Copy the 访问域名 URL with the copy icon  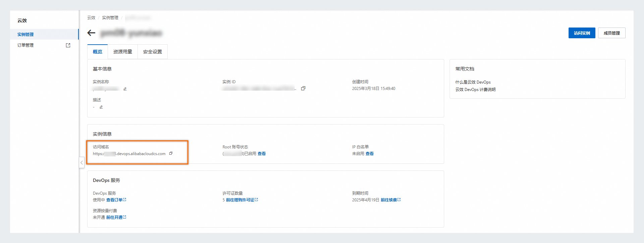[x=171, y=153]
